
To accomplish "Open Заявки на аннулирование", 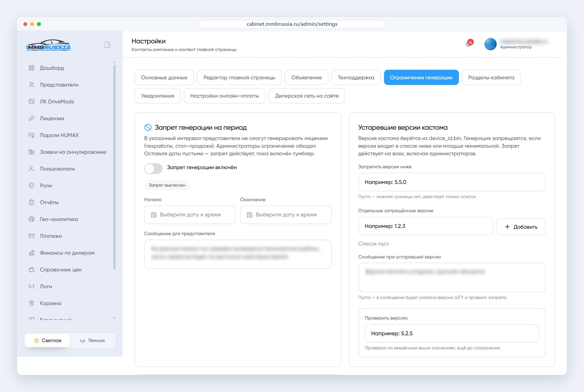I will [68, 152].
